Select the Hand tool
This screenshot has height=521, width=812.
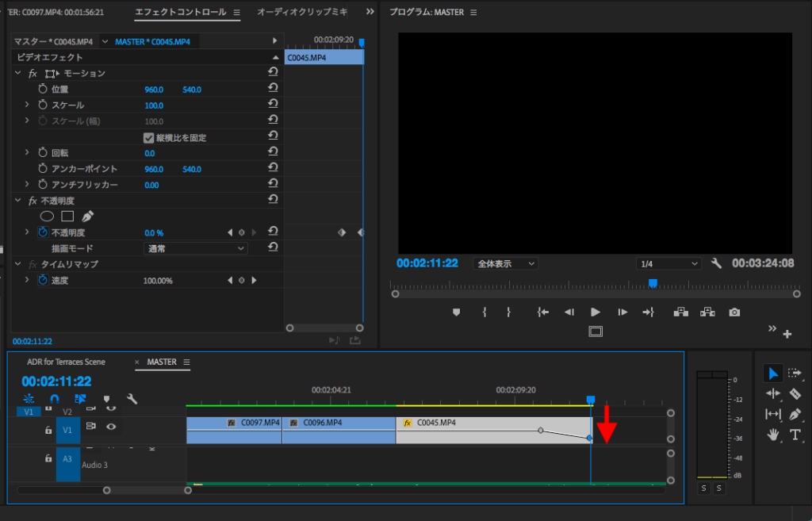(773, 435)
